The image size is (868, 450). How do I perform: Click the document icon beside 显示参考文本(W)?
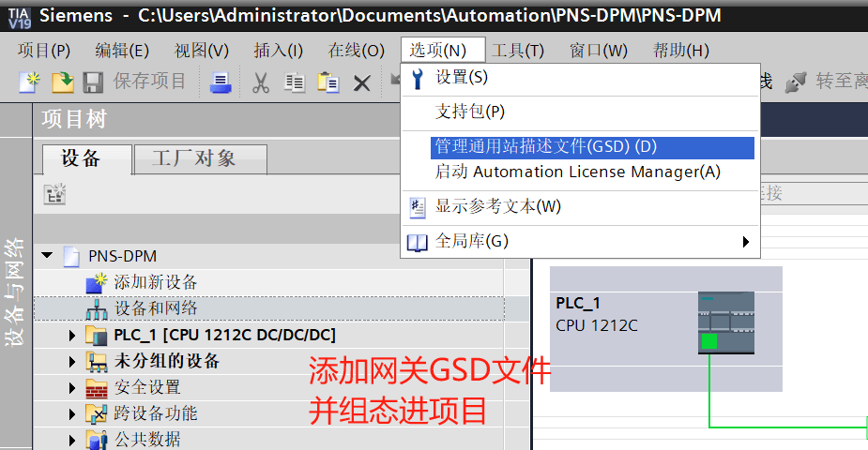click(x=418, y=208)
